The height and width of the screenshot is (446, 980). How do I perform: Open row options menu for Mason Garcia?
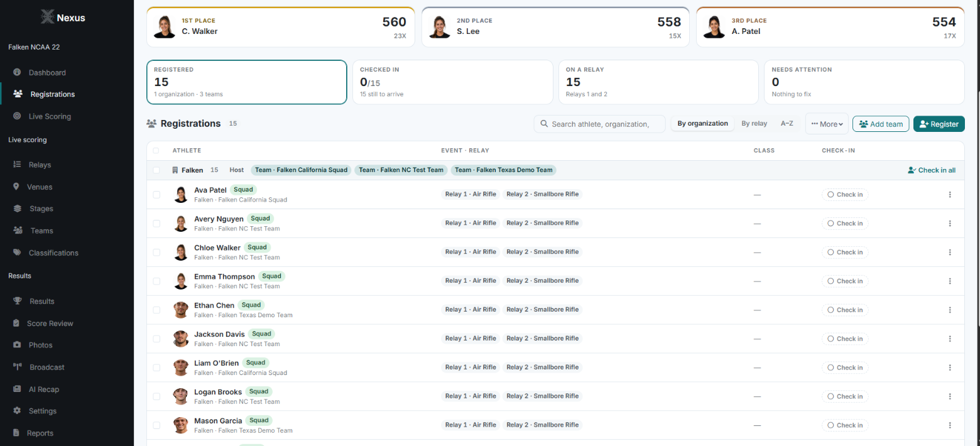click(x=950, y=425)
